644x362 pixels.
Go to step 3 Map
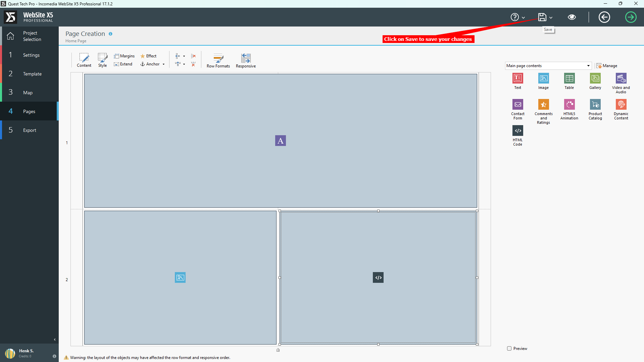point(29,93)
